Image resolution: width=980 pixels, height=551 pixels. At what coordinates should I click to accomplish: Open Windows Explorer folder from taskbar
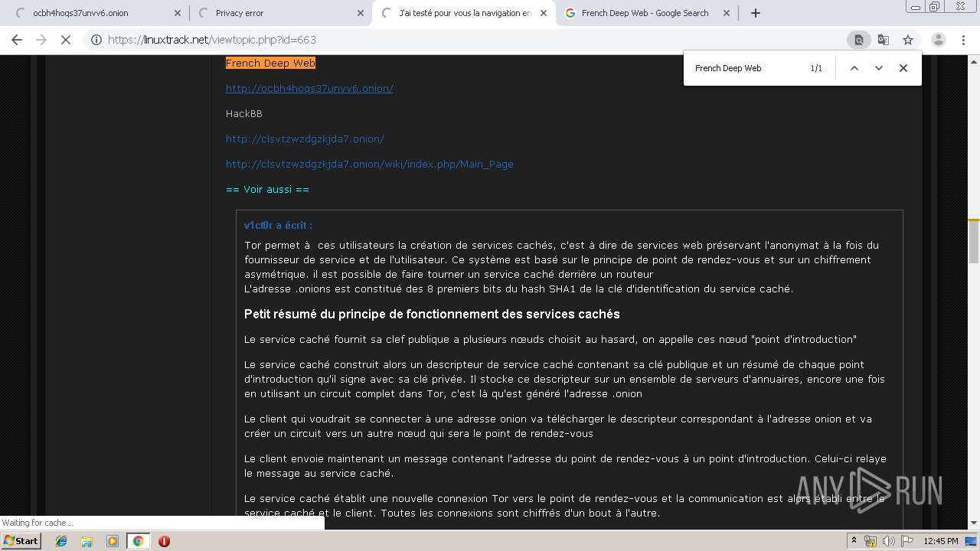[87, 541]
